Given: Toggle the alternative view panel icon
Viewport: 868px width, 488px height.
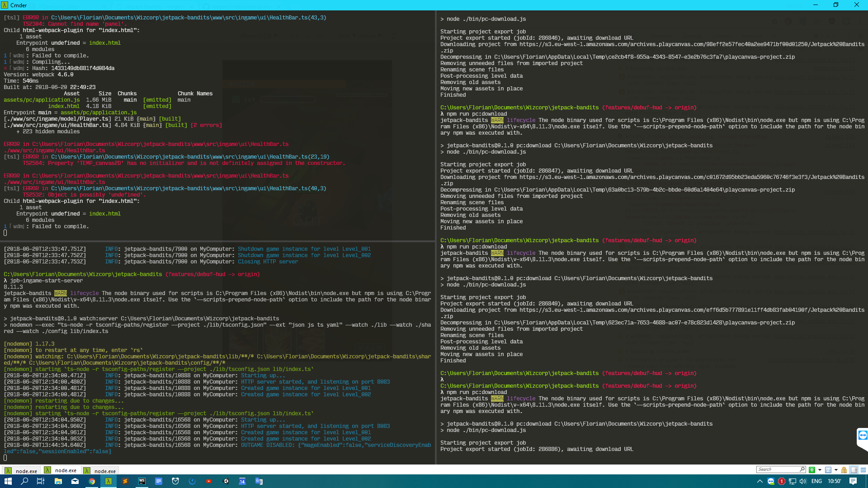Looking at the screenshot, I should [854, 470].
